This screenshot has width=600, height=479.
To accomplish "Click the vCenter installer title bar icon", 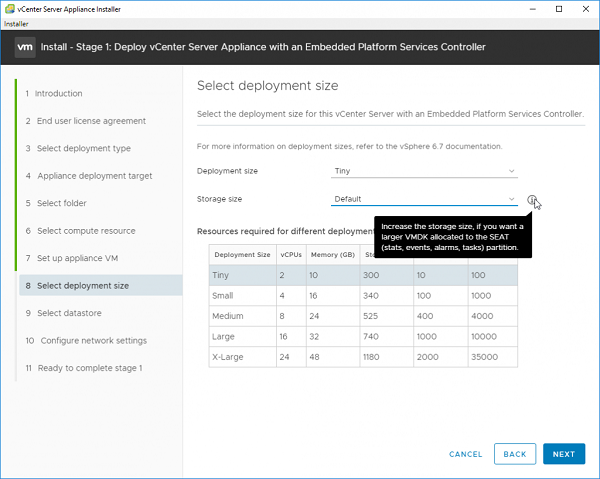I will pyautogui.click(x=10, y=9).
